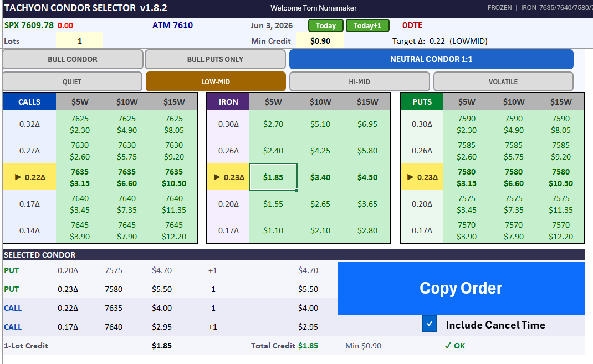Select the $3.40 iron $10W cell

click(320, 177)
